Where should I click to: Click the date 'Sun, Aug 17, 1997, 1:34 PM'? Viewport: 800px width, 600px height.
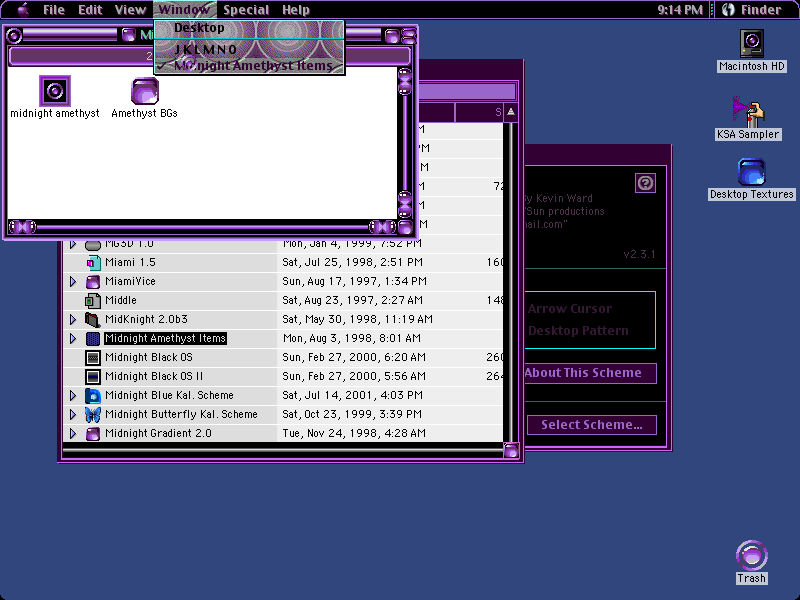[355, 281]
